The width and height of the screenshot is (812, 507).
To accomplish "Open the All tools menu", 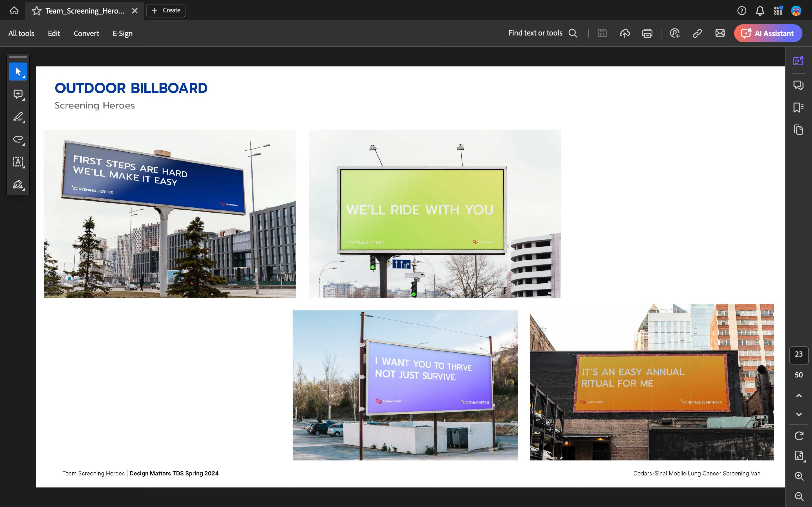I will (21, 33).
